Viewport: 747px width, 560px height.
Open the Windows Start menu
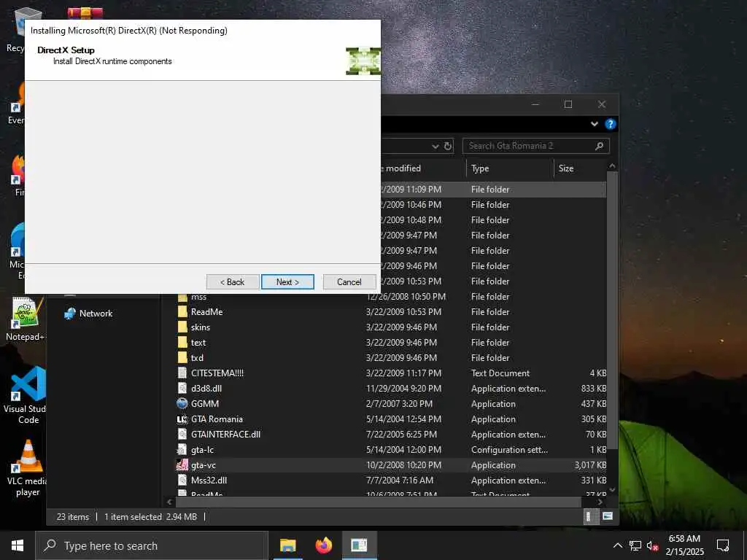tap(18, 545)
